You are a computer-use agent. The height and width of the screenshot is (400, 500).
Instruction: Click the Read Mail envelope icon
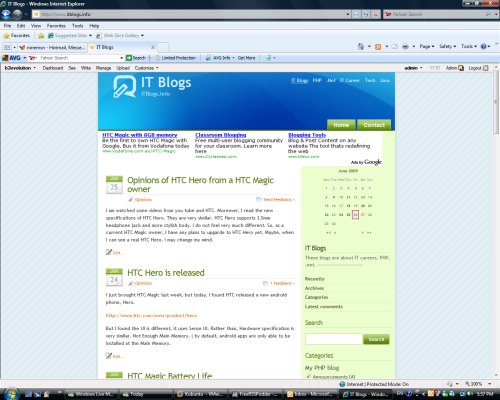pyautogui.click(x=395, y=47)
